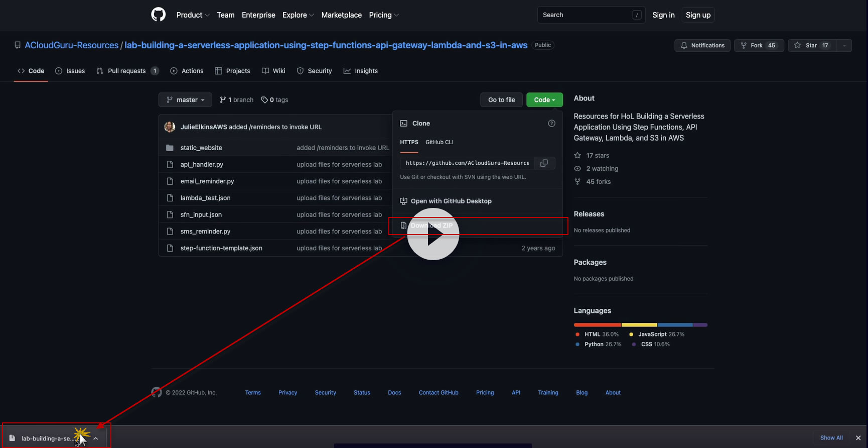Open clone help question-mark icon
This screenshot has width=868, height=448.
tap(551, 124)
